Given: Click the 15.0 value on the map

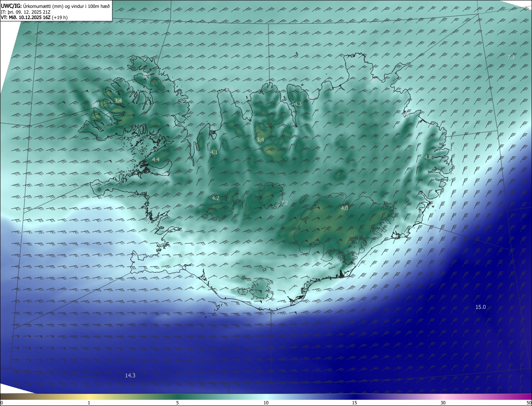Looking at the screenshot, I should point(480,307).
